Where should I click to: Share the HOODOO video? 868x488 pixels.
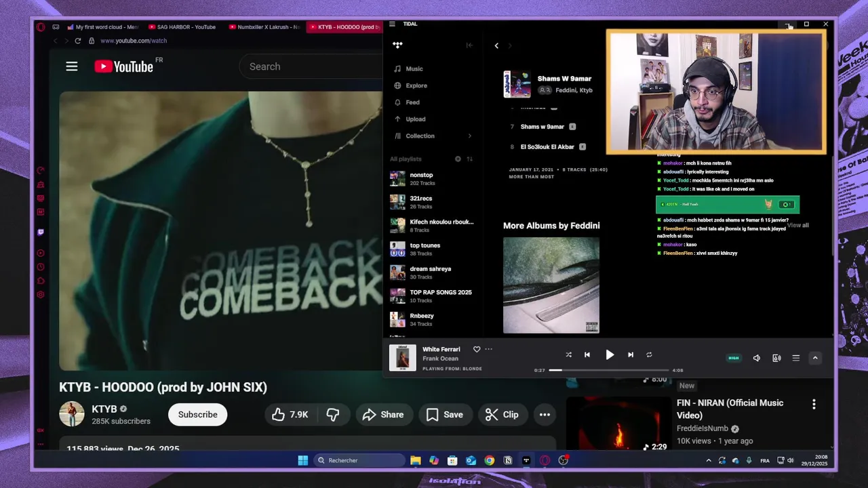(383, 415)
